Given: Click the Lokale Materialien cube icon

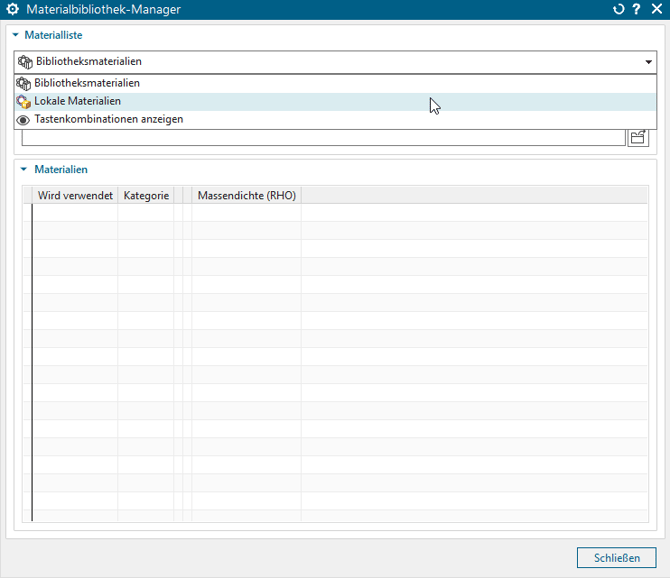Looking at the screenshot, I should click(x=24, y=102).
